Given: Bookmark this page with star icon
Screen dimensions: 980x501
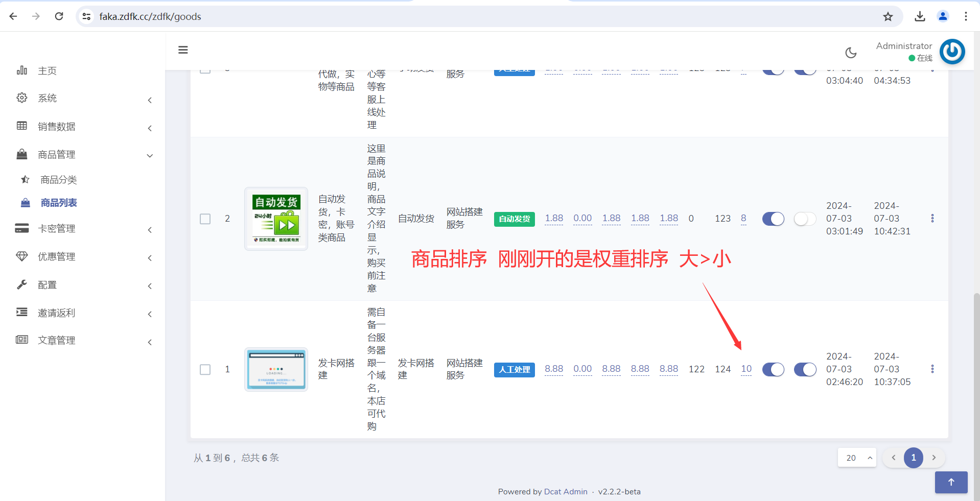Looking at the screenshot, I should [888, 16].
